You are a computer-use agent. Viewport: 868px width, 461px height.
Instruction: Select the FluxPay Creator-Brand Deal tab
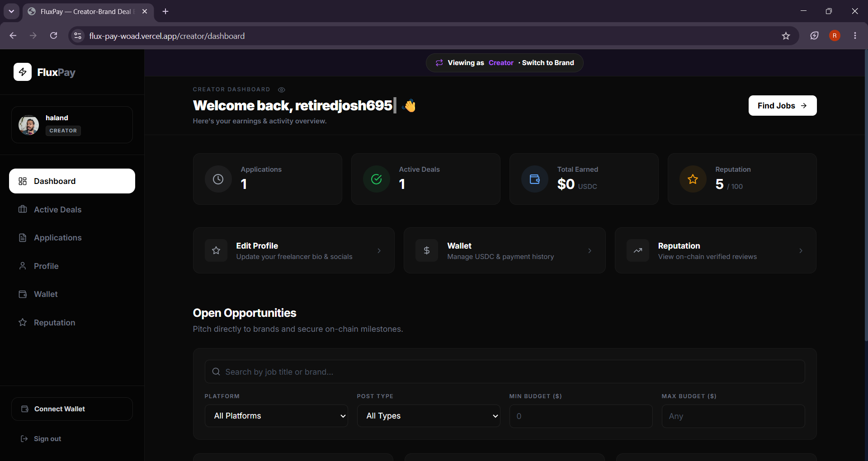(x=88, y=11)
